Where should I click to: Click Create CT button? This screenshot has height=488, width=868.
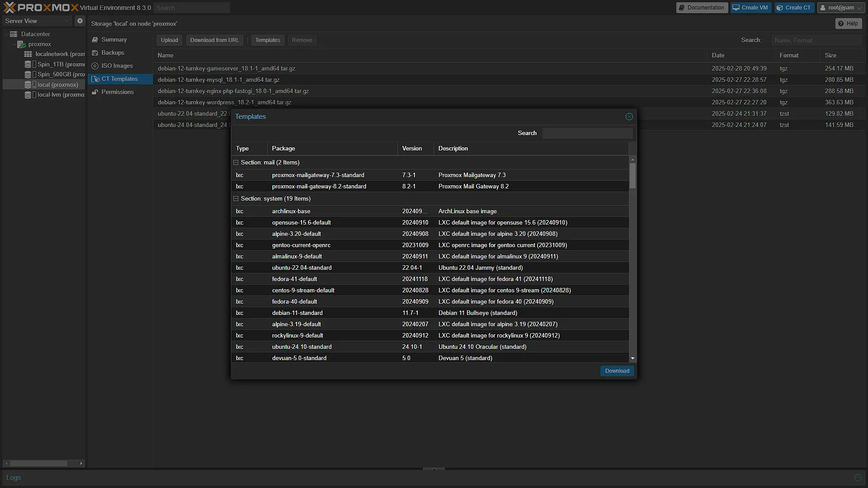pyautogui.click(x=794, y=8)
